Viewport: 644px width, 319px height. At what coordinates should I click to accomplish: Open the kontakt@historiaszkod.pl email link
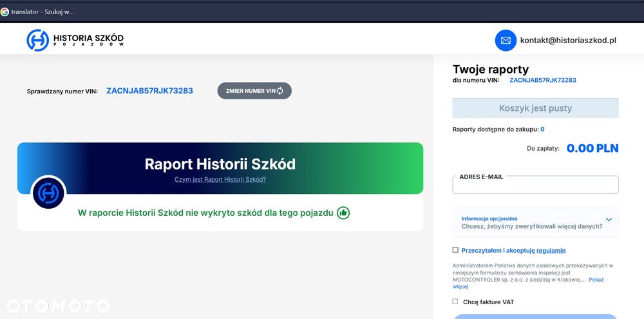[x=568, y=41]
